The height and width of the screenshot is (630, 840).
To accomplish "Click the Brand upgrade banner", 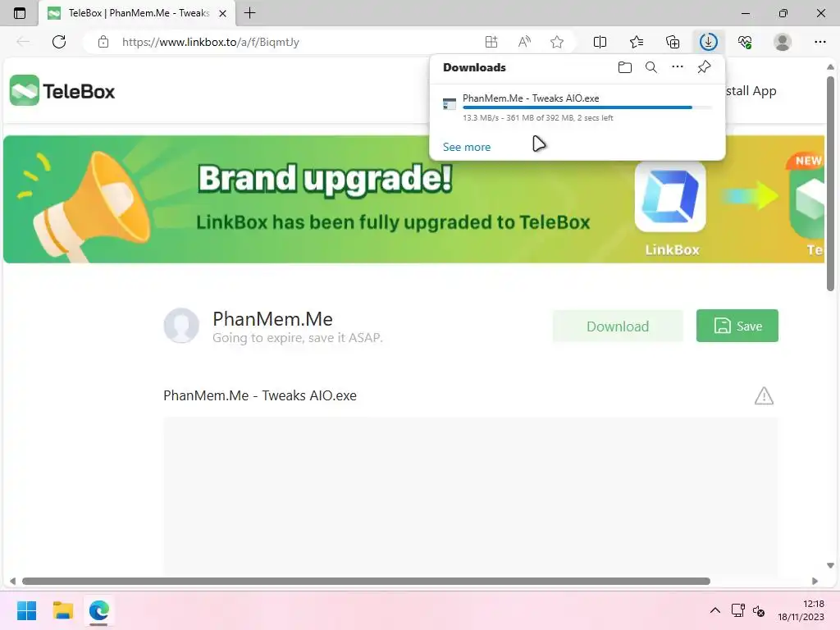I will click(x=413, y=199).
